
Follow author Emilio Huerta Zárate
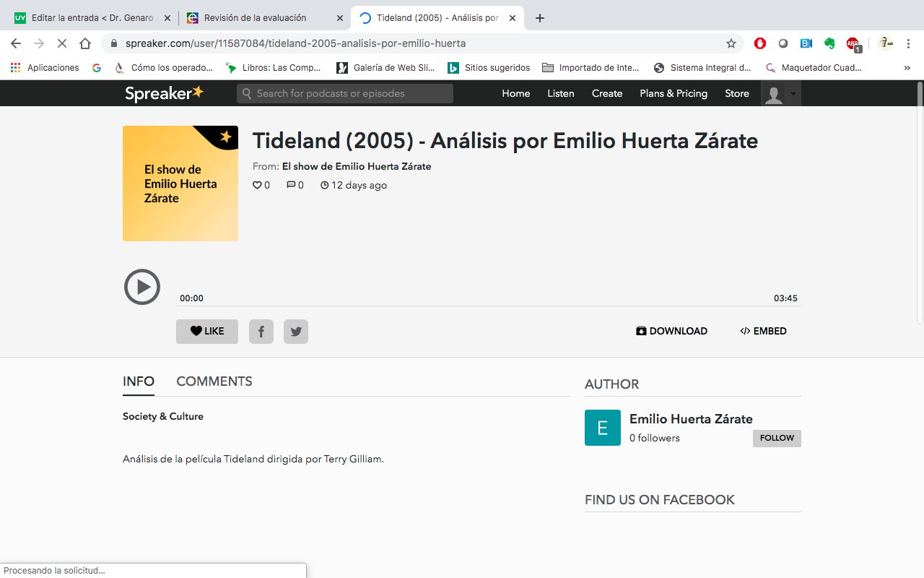777,438
